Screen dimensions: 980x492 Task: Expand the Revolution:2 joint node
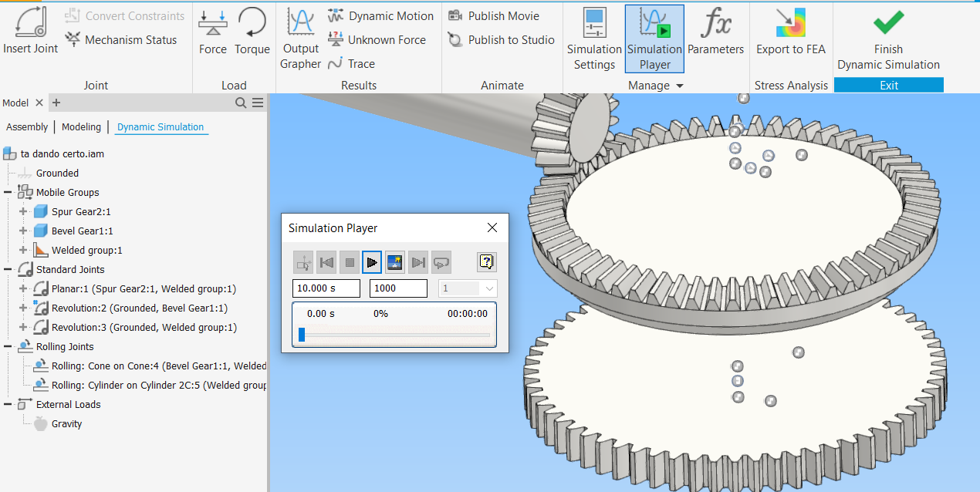click(x=22, y=308)
